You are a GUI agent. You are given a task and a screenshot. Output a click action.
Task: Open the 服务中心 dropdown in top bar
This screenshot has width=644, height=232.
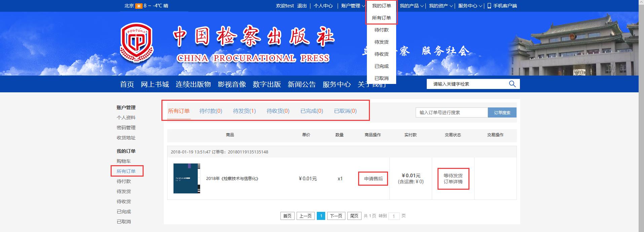tap(470, 6)
